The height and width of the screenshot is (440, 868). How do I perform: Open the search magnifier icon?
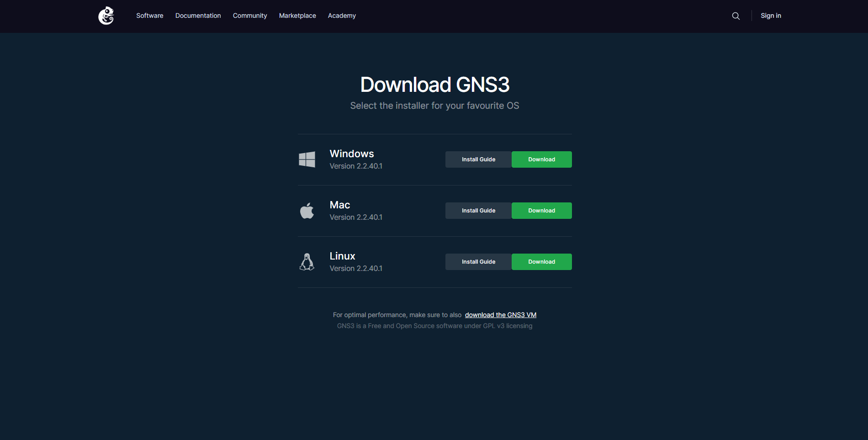pos(736,16)
